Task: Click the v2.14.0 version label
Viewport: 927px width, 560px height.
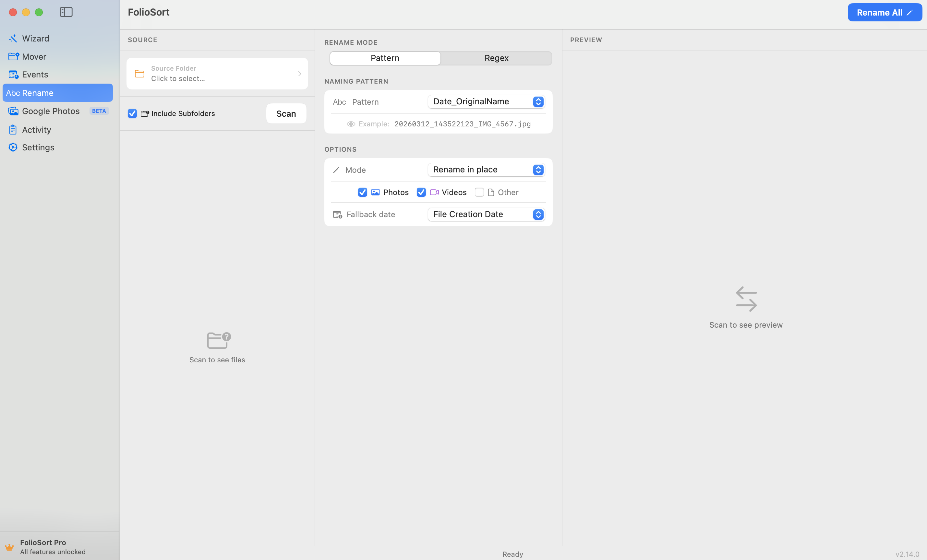Action: tap(907, 554)
